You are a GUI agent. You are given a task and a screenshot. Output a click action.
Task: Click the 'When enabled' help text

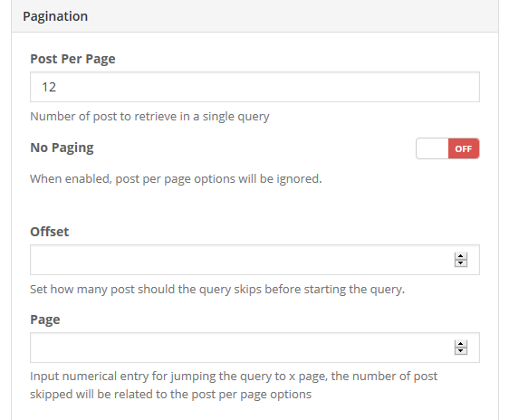tap(176, 178)
